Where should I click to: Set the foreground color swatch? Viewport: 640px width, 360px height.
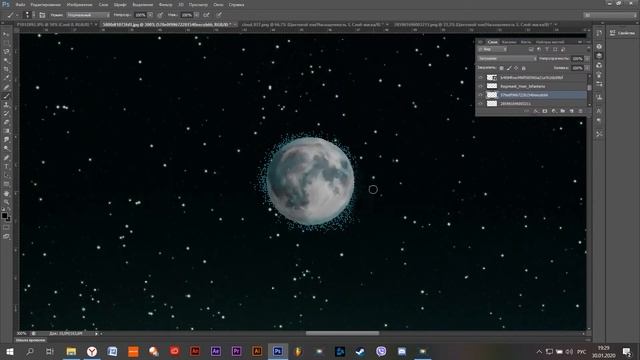pyautogui.click(x=4, y=215)
